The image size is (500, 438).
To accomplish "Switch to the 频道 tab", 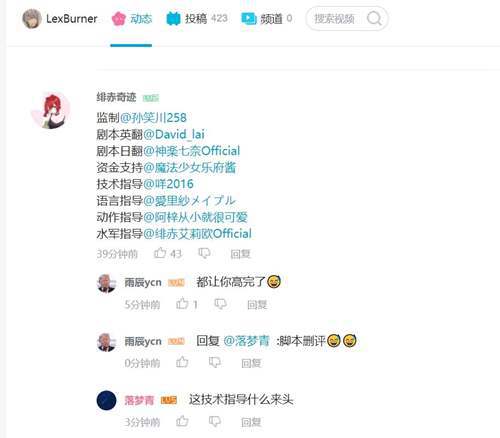I will 267,19.
